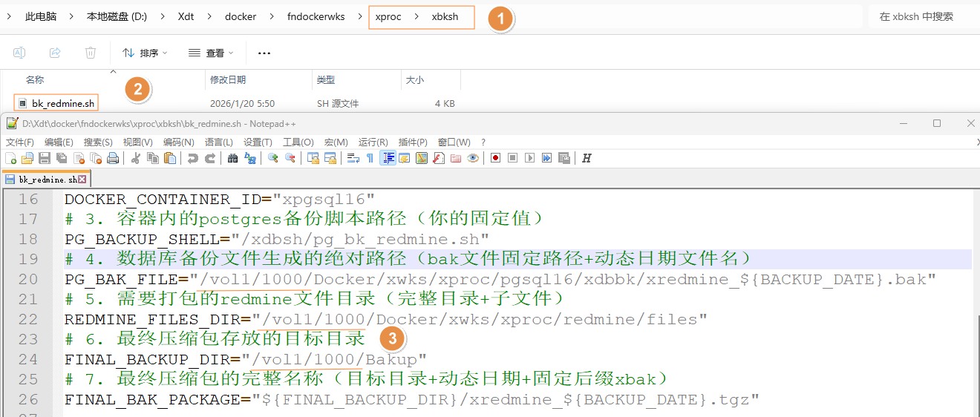
Task: Run macro multiple times icon
Action: [x=546, y=158]
